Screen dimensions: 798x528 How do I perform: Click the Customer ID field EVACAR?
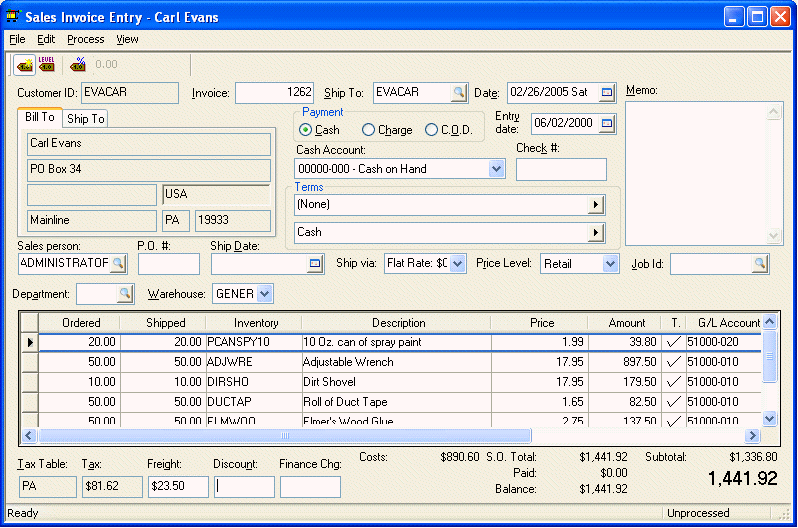130,93
